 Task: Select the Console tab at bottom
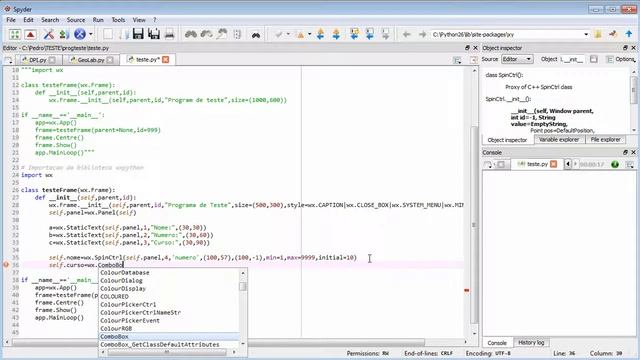tap(497, 343)
